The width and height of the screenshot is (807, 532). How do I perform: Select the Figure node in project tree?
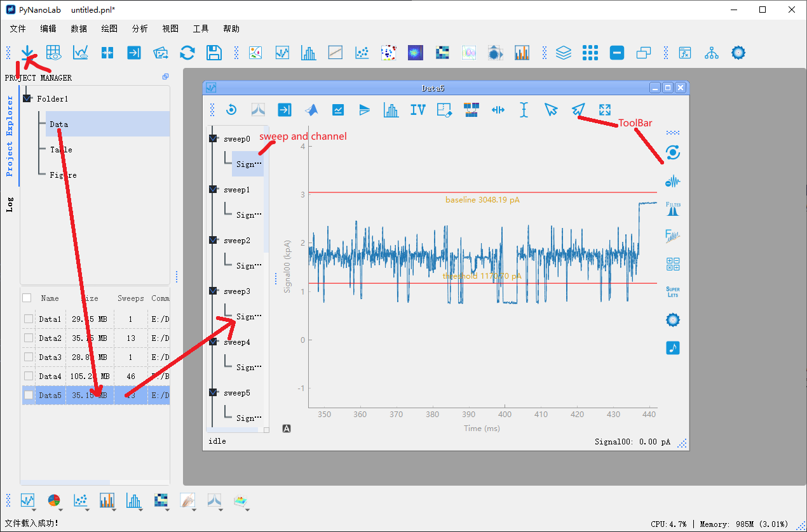coord(63,175)
